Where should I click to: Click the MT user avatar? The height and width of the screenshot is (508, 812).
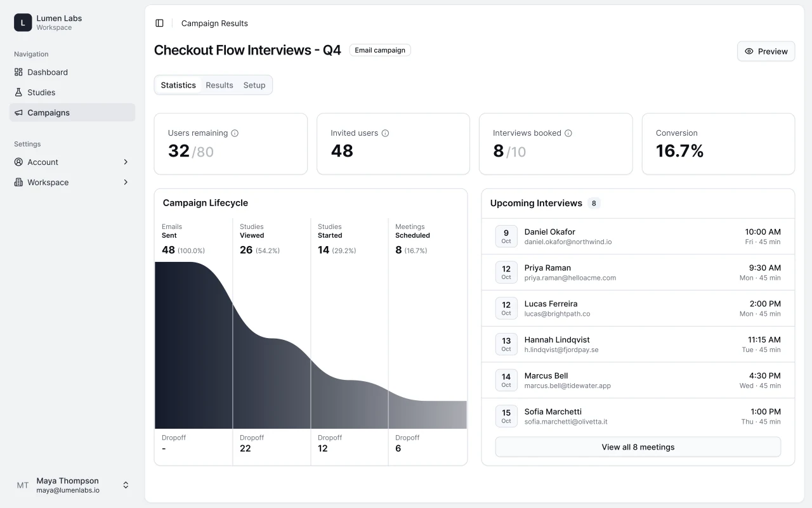tap(23, 485)
